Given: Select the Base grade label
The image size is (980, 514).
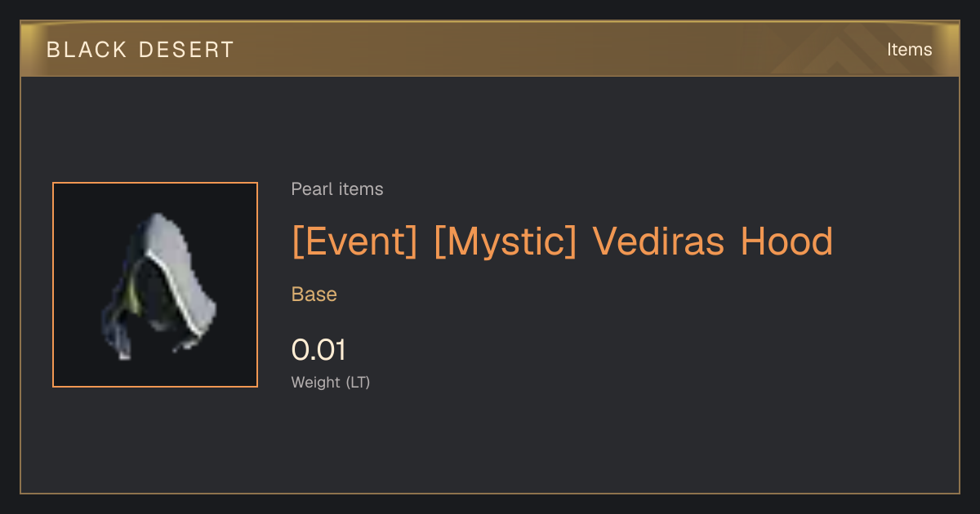Looking at the screenshot, I should click(x=314, y=295).
